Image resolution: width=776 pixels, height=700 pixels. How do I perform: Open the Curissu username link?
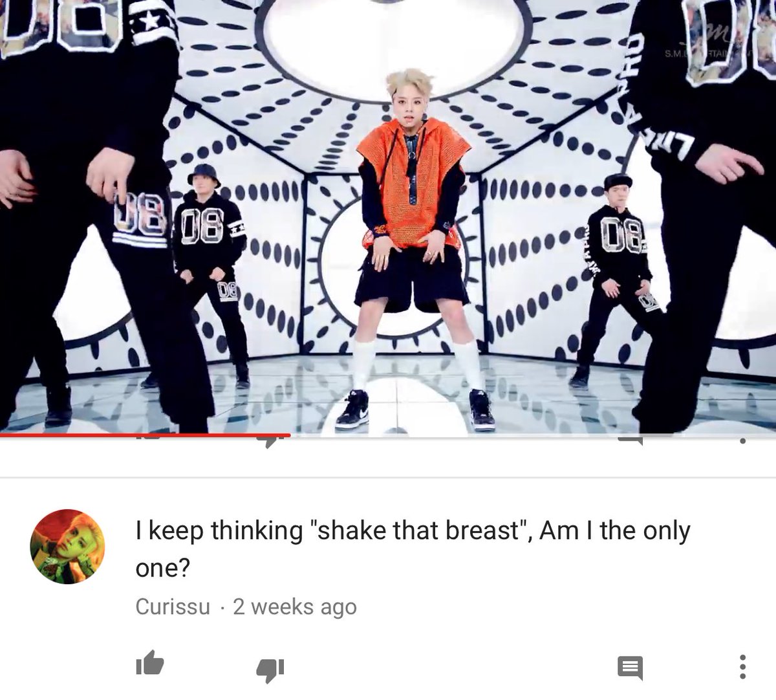(x=173, y=607)
